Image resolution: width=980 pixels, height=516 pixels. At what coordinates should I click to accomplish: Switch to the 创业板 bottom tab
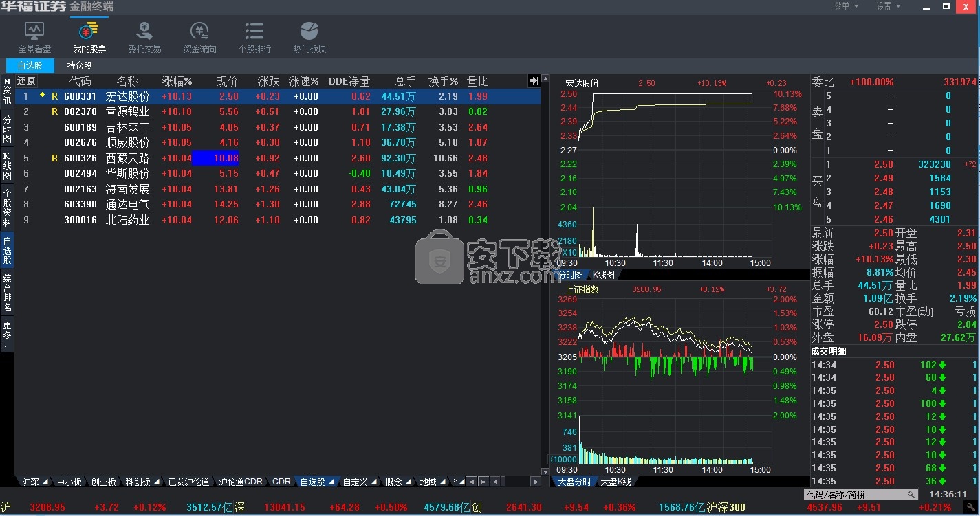[103, 482]
